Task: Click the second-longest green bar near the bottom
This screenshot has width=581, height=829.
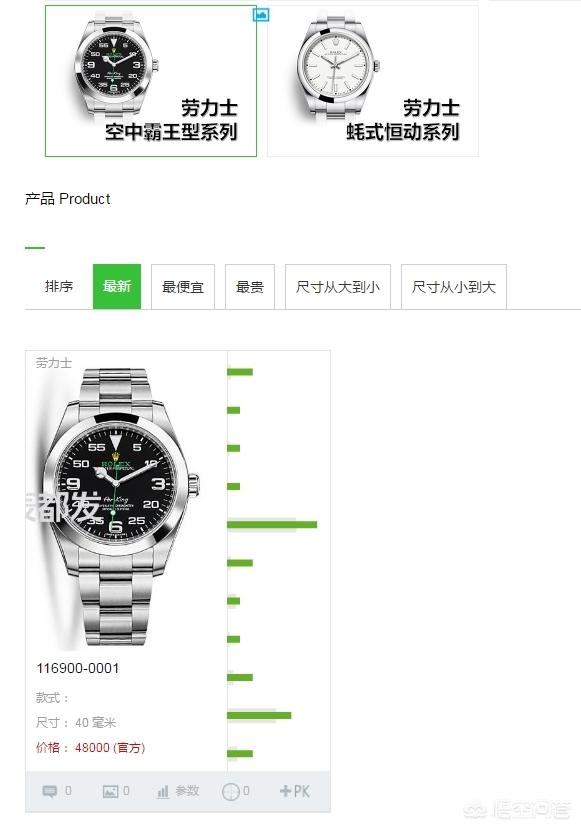Action: click(259, 715)
